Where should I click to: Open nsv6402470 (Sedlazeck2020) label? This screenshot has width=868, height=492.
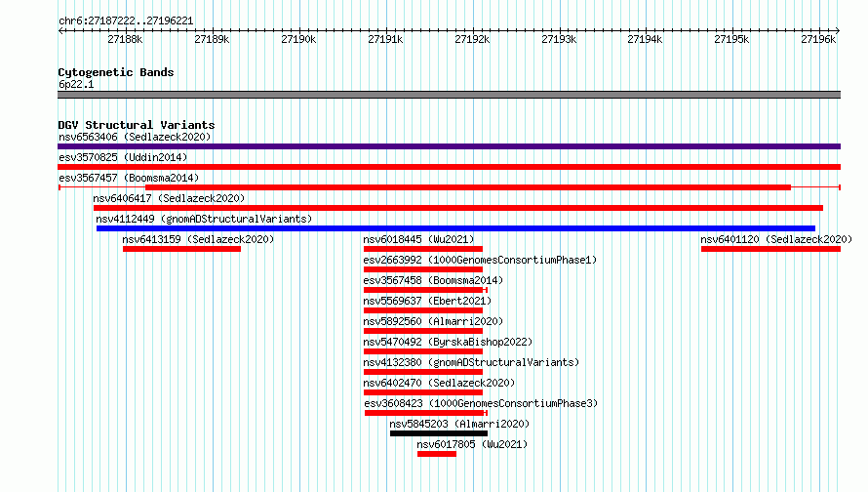pos(439,383)
